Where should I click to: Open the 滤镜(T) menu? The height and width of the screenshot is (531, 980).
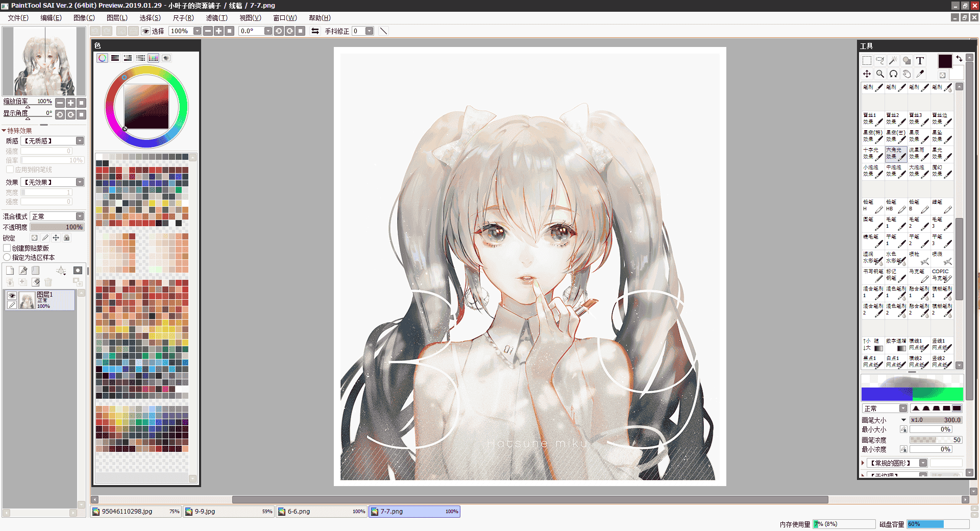click(216, 18)
